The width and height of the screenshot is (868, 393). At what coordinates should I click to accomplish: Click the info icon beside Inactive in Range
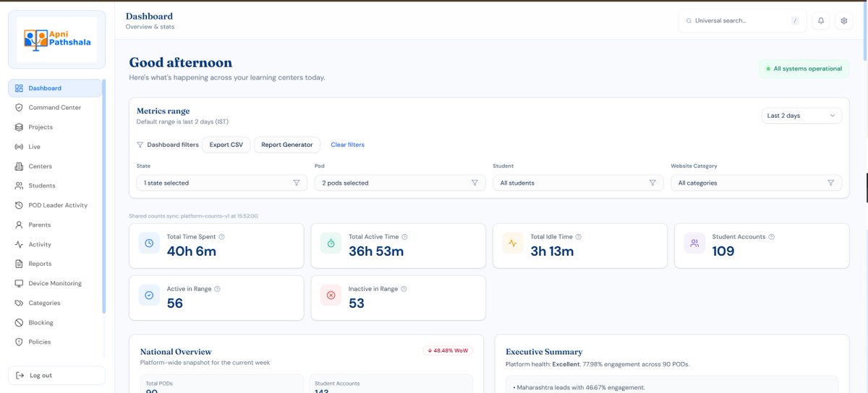tap(404, 289)
